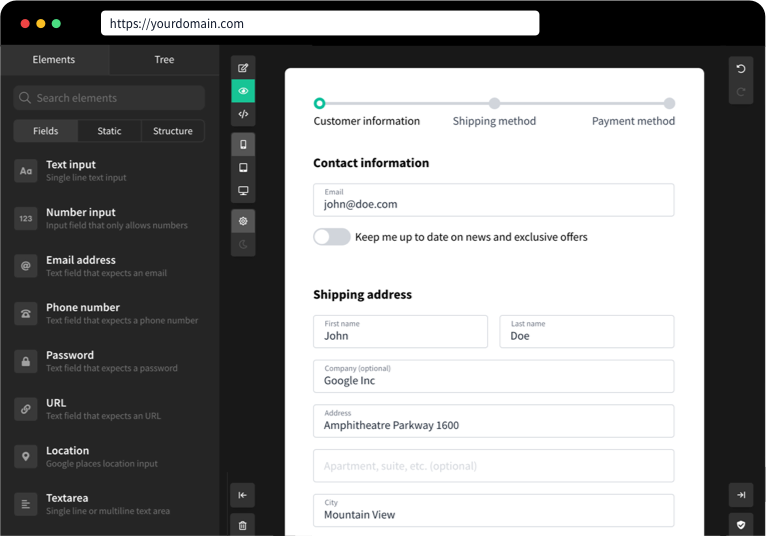Click the Search elements field
766x536 pixels.
click(108, 98)
